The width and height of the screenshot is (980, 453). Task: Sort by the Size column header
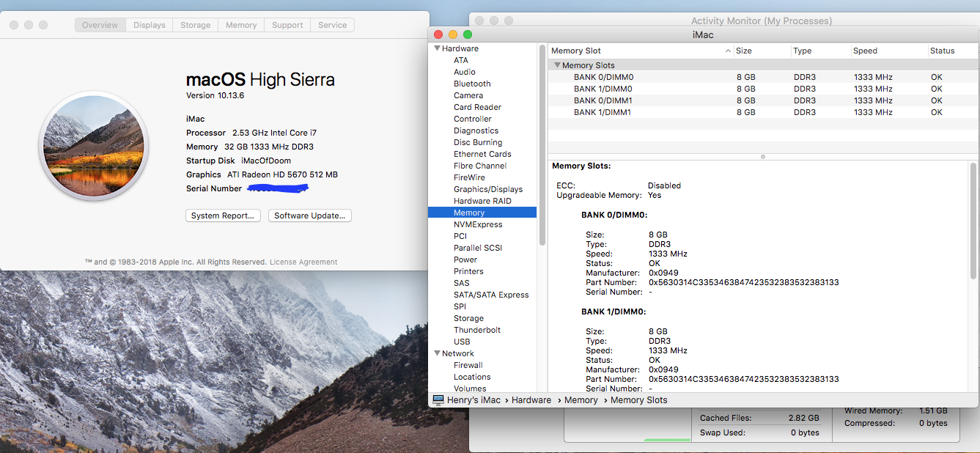(762, 51)
